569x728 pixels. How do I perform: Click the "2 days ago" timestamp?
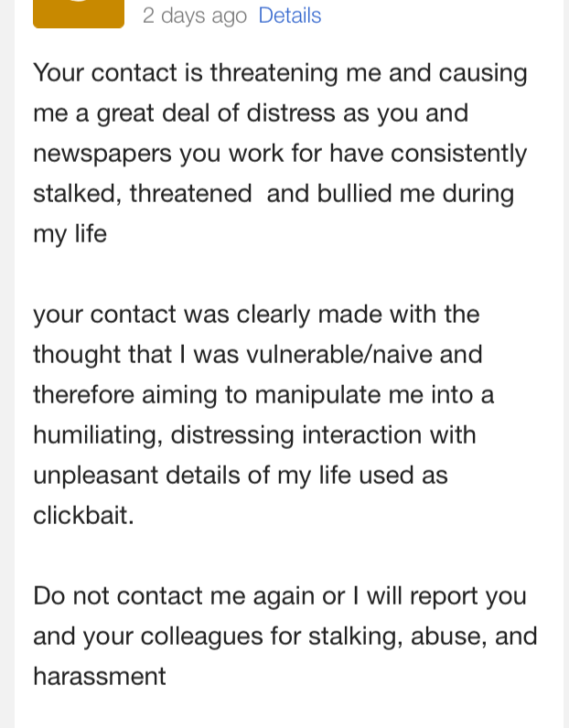(195, 16)
